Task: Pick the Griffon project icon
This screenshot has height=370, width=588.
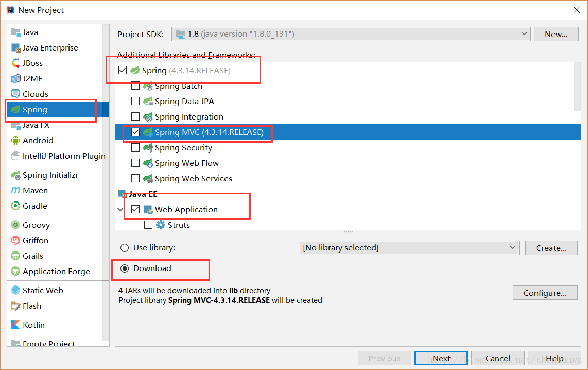Action: [x=15, y=241]
